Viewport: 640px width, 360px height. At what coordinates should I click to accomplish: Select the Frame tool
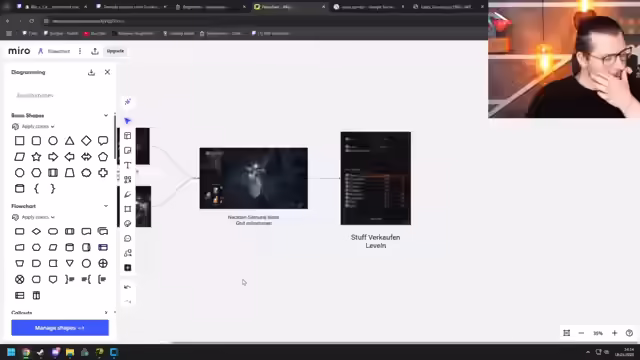tap(128, 209)
